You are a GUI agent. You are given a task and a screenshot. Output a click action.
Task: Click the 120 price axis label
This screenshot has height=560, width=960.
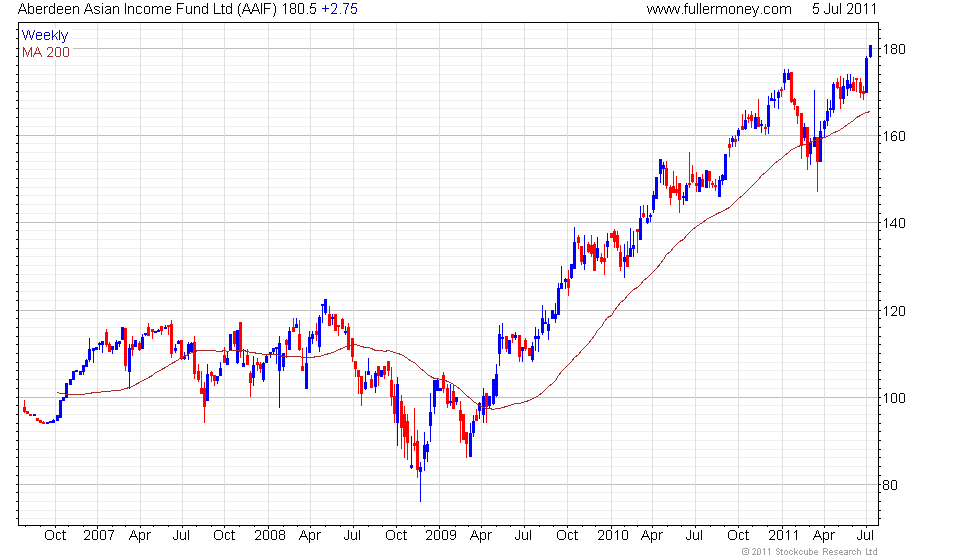tap(894, 311)
